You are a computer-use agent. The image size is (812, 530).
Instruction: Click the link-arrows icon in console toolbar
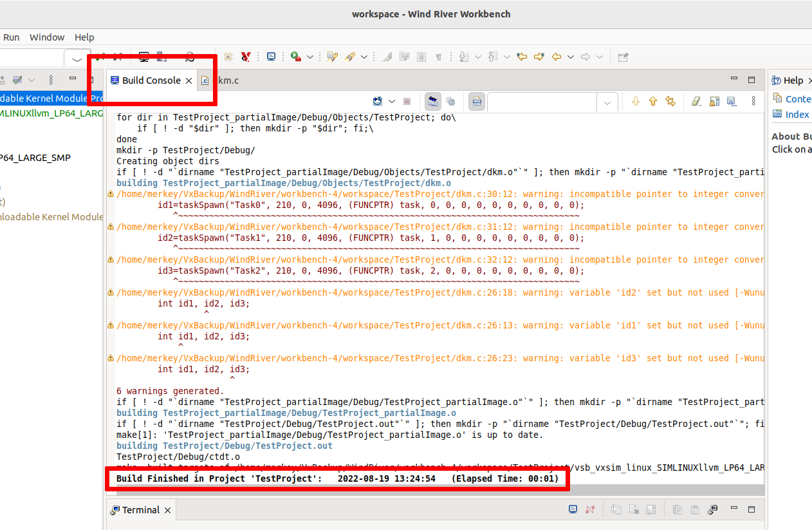point(670,101)
